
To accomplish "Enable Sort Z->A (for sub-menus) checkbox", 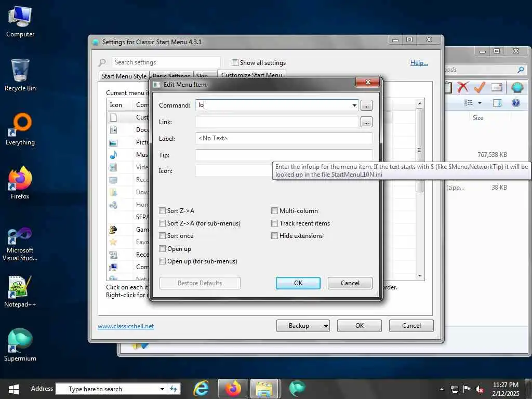I will click(x=163, y=223).
